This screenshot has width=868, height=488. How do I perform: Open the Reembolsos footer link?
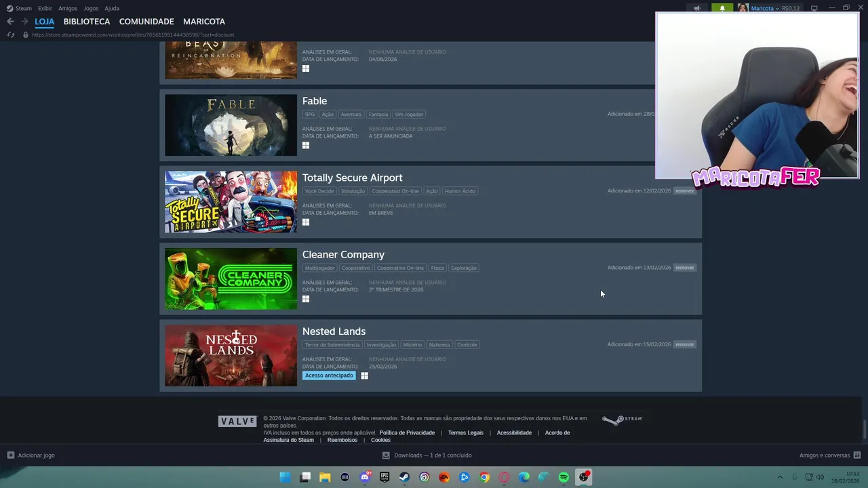click(x=342, y=440)
